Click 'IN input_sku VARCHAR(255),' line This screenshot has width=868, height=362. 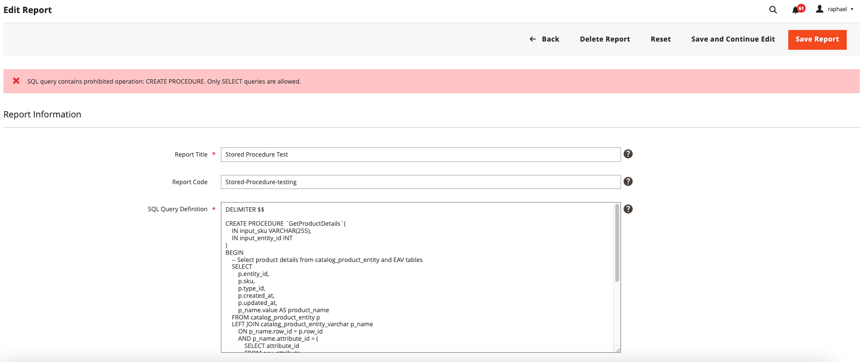click(x=271, y=231)
